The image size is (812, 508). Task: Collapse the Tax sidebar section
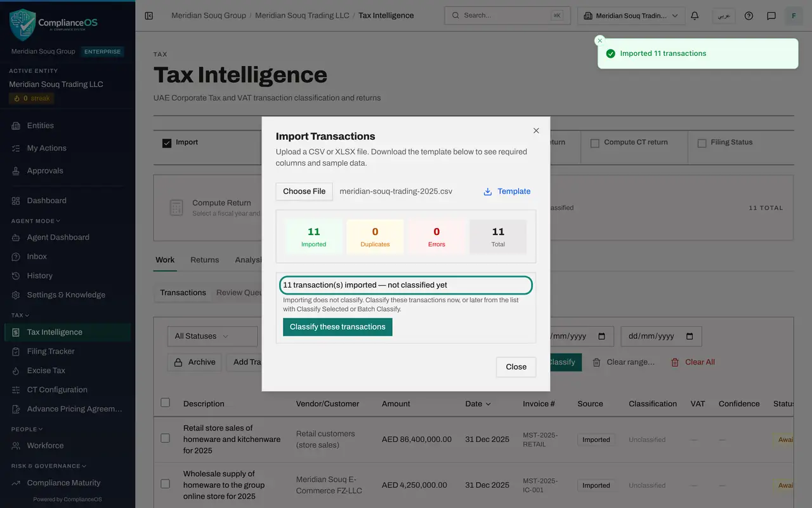[20, 315]
